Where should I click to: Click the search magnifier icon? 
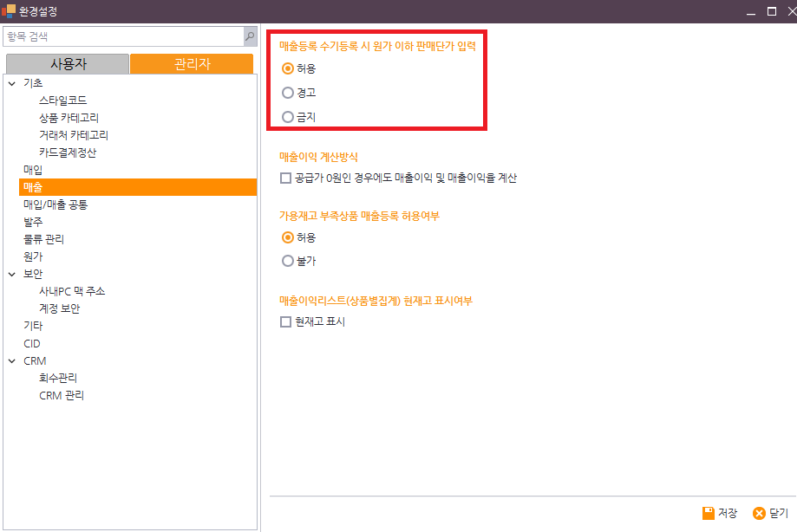[x=250, y=36]
